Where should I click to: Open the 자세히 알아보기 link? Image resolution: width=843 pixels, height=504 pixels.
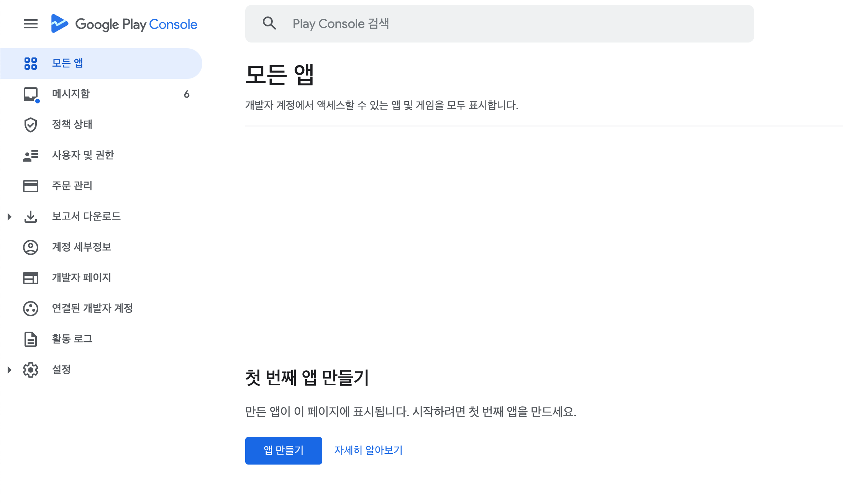(x=368, y=450)
